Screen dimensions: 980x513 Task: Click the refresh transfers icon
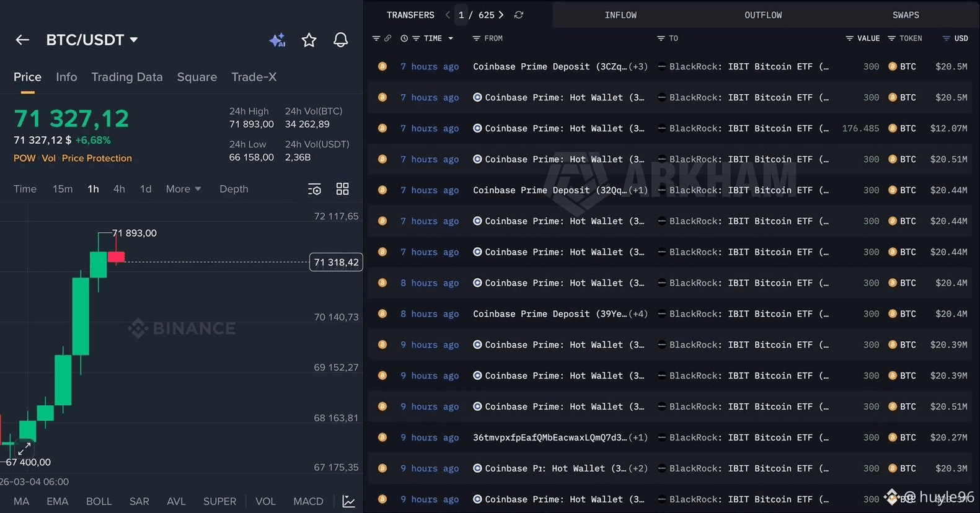click(x=519, y=15)
